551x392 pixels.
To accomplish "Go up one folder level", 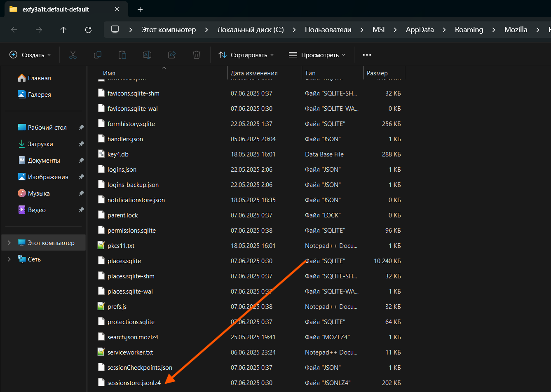I will pyautogui.click(x=63, y=30).
